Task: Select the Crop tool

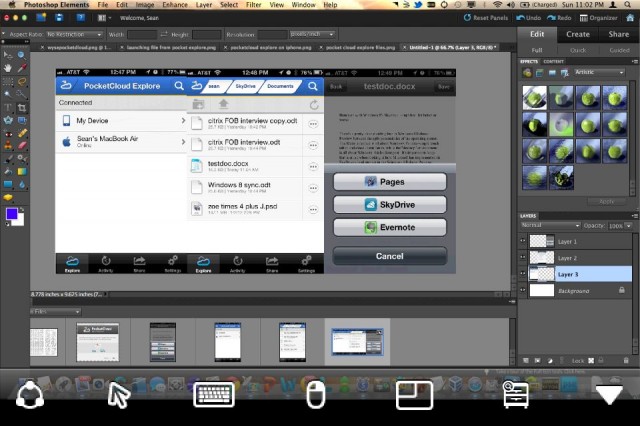Action: tap(22, 108)
